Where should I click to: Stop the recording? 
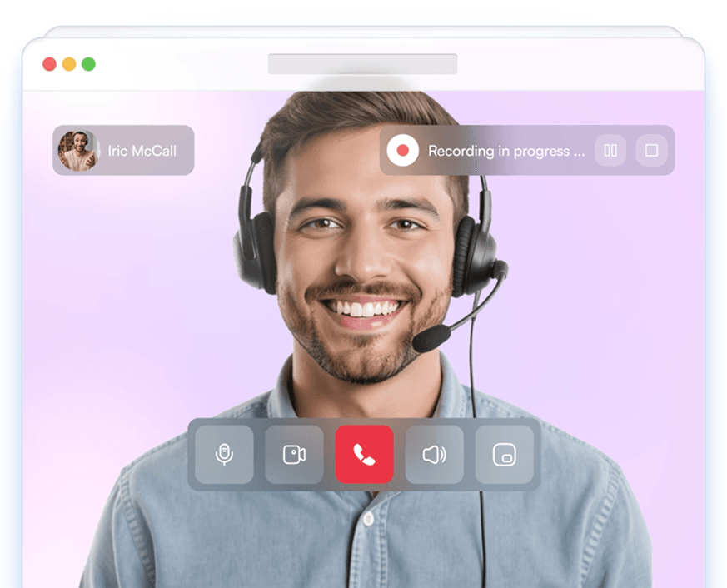(652, 151)
